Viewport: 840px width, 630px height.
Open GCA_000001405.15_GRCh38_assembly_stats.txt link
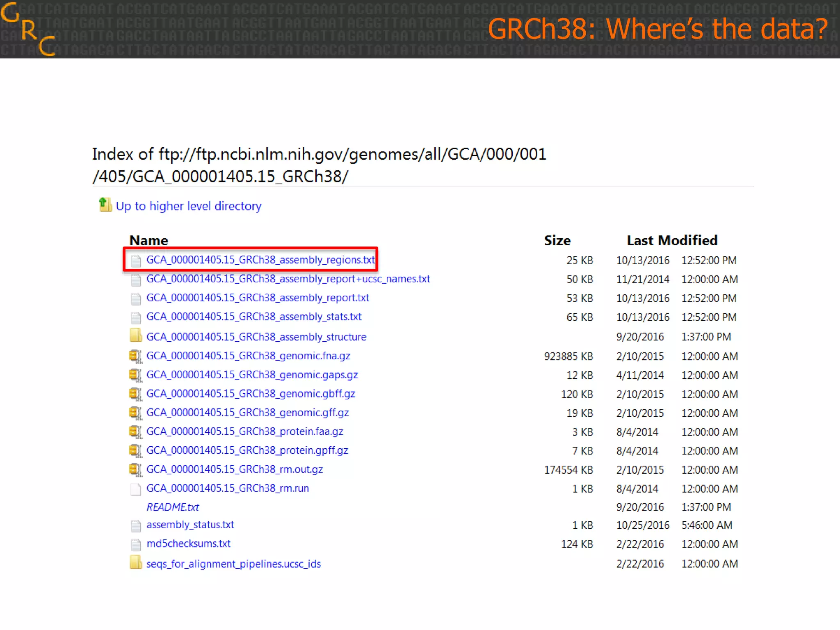(x=254, y=317)
